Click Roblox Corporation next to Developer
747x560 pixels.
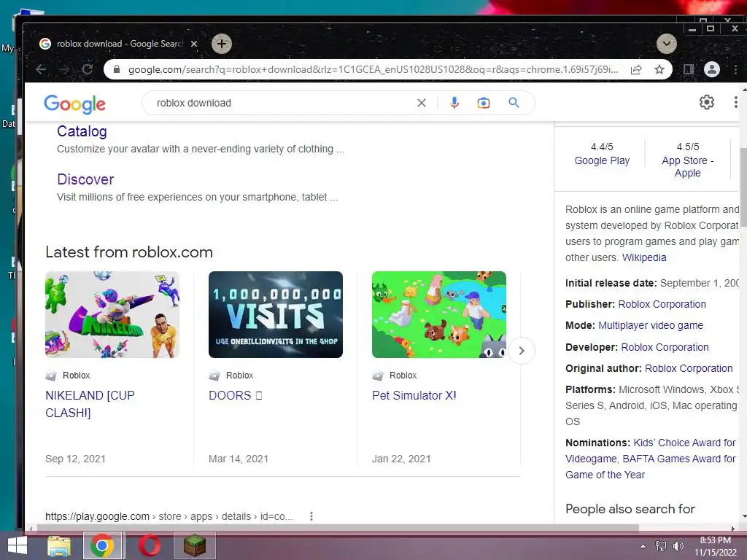(665, 347)
